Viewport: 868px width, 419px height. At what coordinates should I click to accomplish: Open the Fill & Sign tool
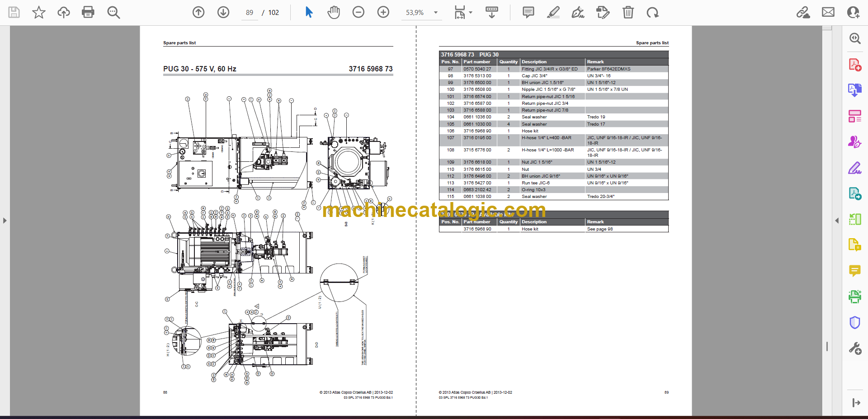(x=855, y=168)
